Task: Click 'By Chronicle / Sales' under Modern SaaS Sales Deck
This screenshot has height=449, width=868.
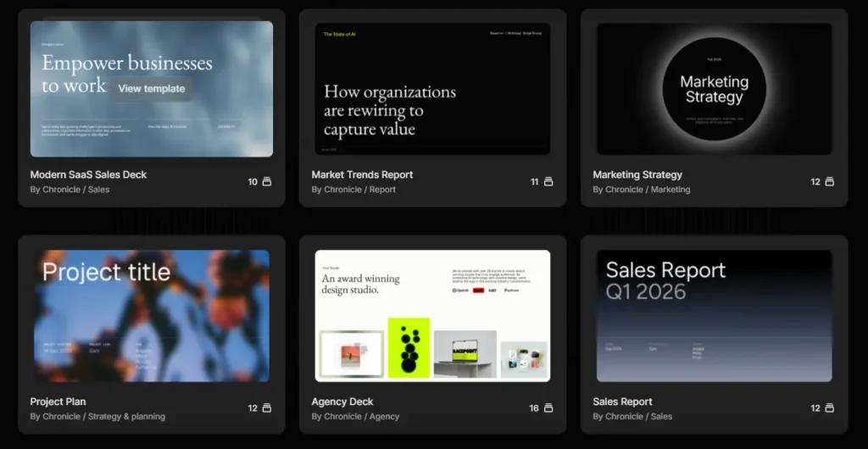Action: point(70,190)
